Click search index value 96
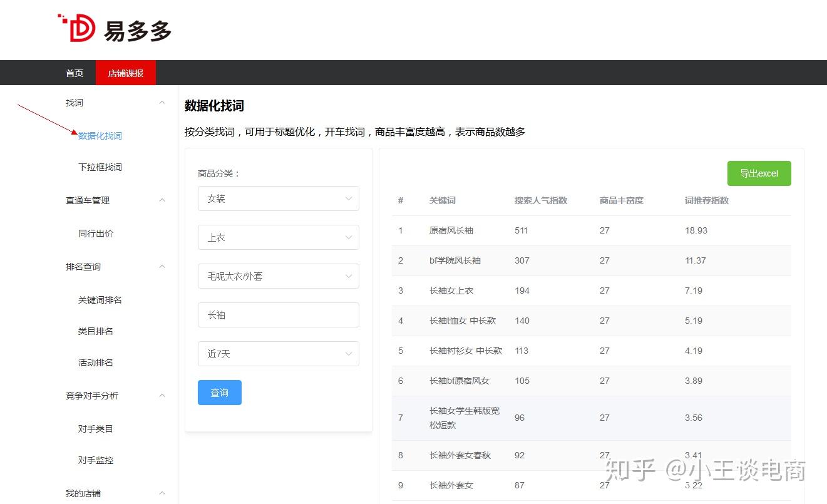 click(520, 418)
